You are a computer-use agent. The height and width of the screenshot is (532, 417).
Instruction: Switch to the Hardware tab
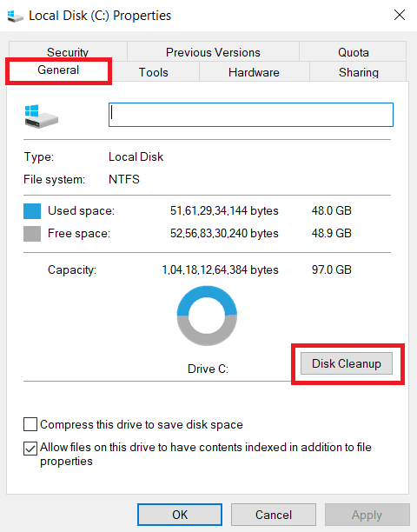tap(254, 72)
